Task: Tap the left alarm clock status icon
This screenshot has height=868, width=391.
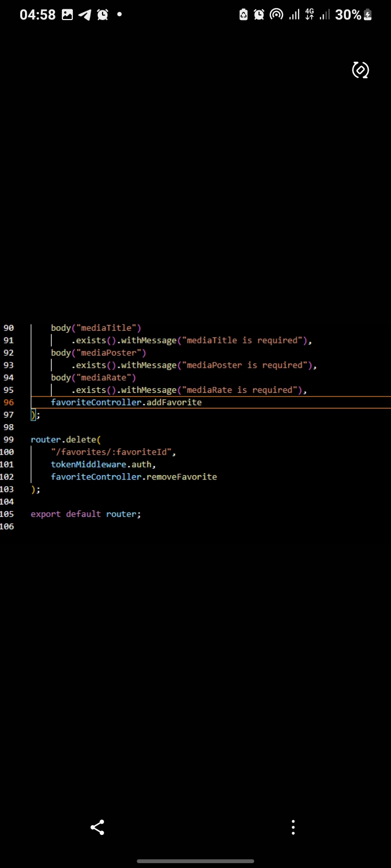Action: [102, 15]
